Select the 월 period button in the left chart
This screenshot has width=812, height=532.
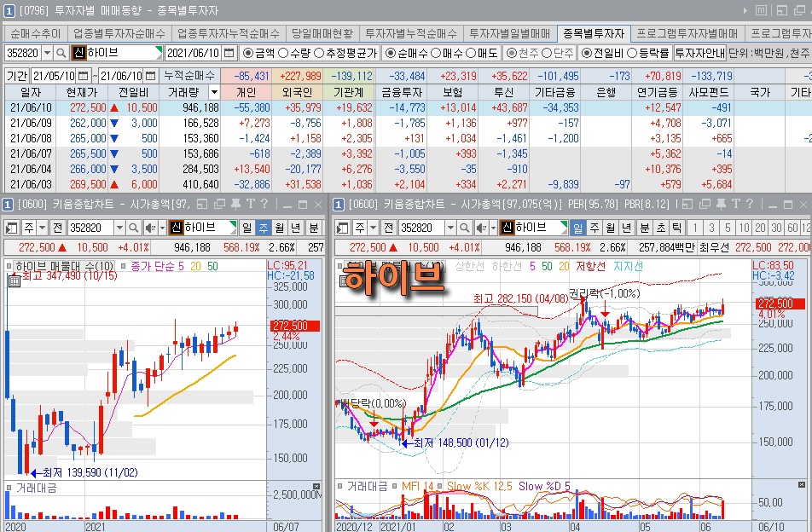point(280,228)
